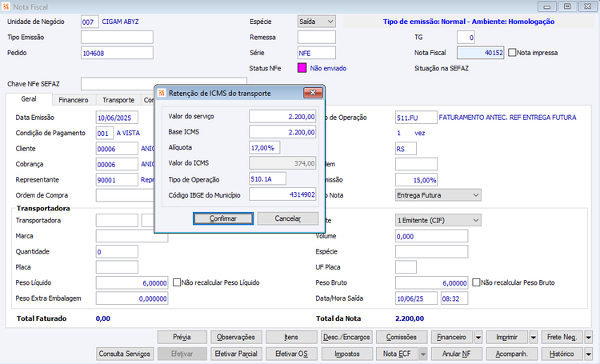
Task: Check Não recalcular Peso Bruto
Action: click(476, 282)
